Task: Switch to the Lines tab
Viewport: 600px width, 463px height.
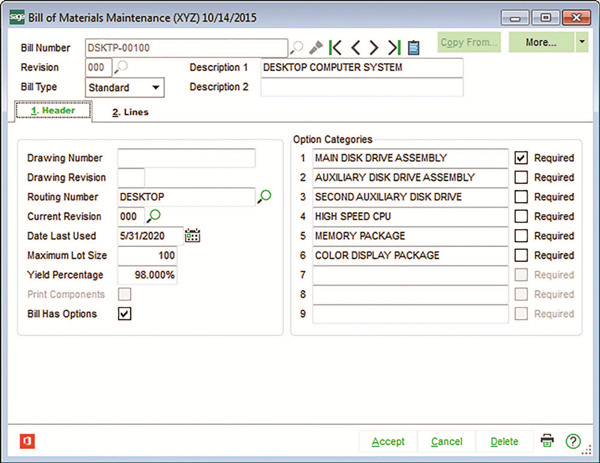Action: coord(130,112)
